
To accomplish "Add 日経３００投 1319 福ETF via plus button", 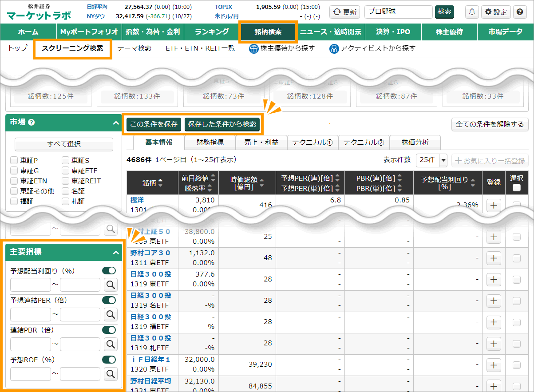I will [x=494, y=322].
